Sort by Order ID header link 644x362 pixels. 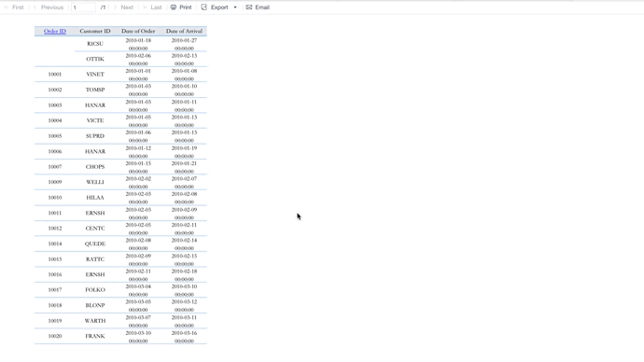55,31
